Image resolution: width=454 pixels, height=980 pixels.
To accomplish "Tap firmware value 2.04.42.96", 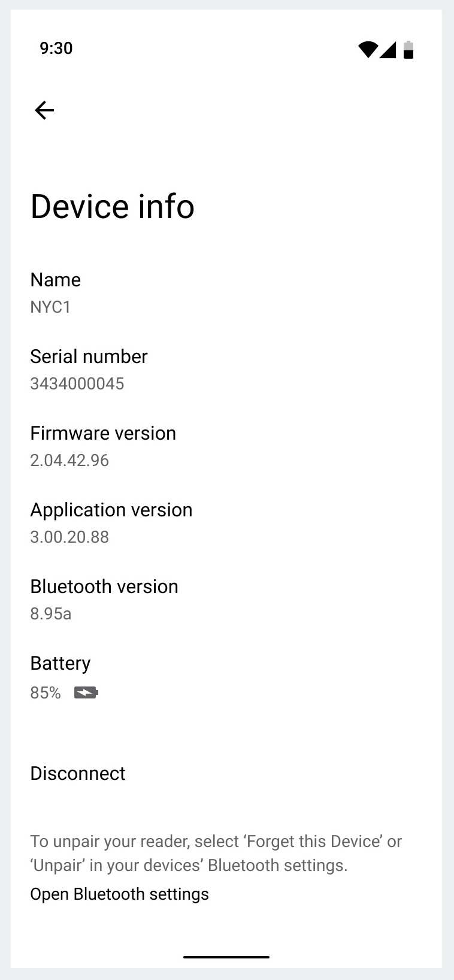I will point(69,460).
